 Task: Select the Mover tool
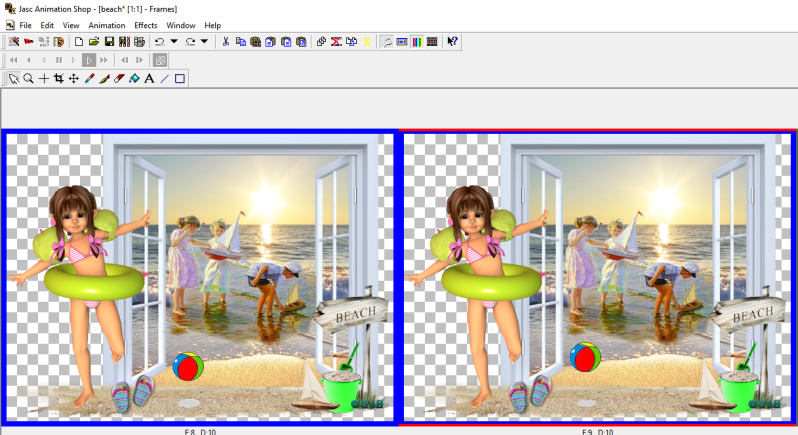tap(74, 78)
